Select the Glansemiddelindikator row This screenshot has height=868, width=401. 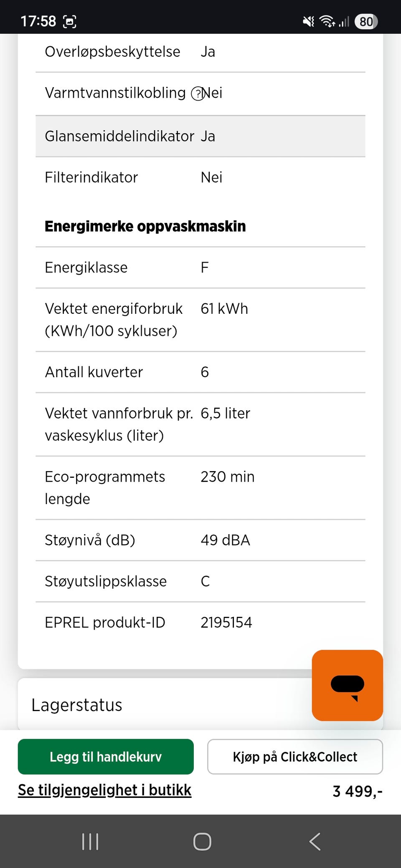click(x=200, y=136)
